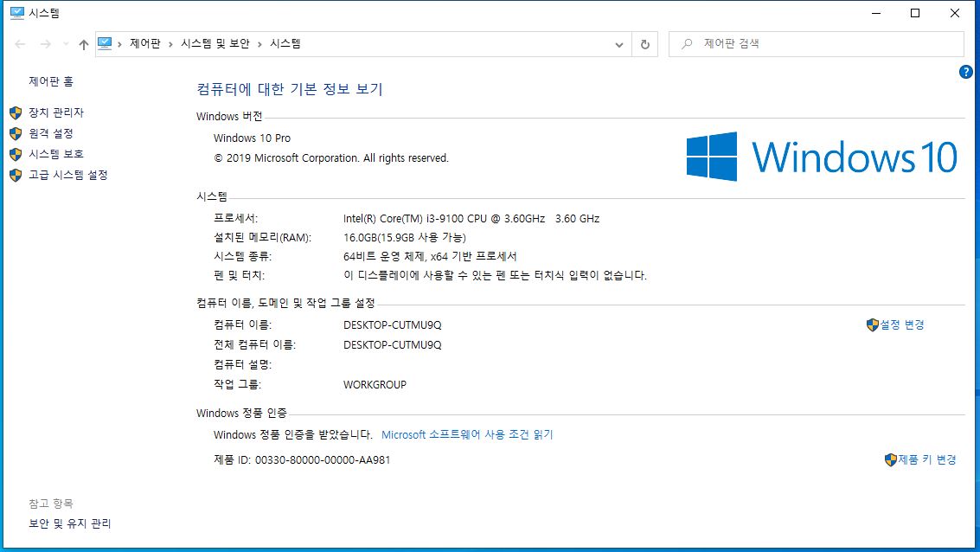Expand chevron after 시스템 및 보안 breadcrumb

point(259,44)
